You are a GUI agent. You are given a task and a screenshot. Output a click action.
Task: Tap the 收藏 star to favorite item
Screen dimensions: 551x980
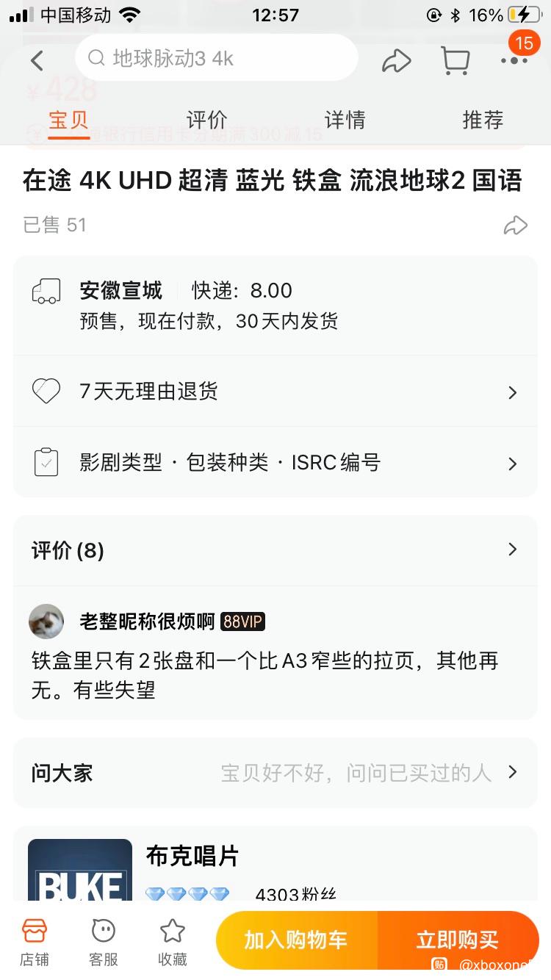[173, 941]
